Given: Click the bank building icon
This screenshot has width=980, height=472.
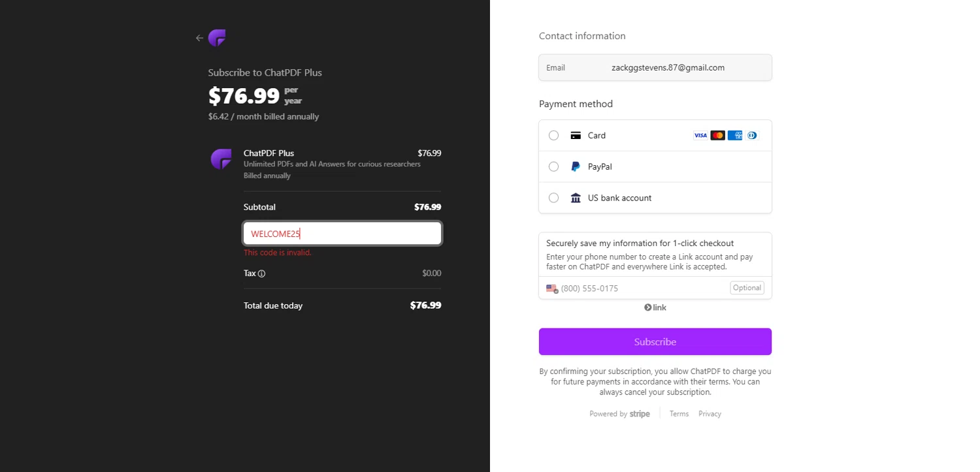Looking at the screenshot, I should 576,198.
